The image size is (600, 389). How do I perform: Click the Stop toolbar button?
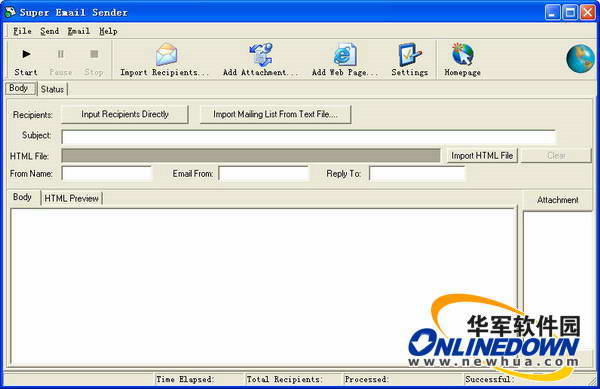(x=94, y=61)
